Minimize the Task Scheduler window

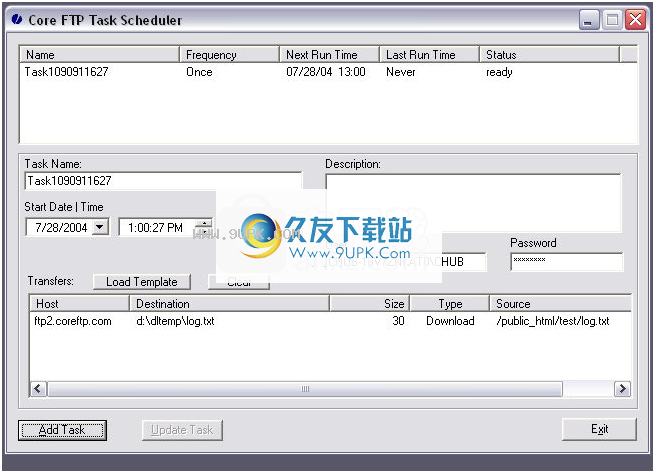pyautogui.click(x=589, y=20)
